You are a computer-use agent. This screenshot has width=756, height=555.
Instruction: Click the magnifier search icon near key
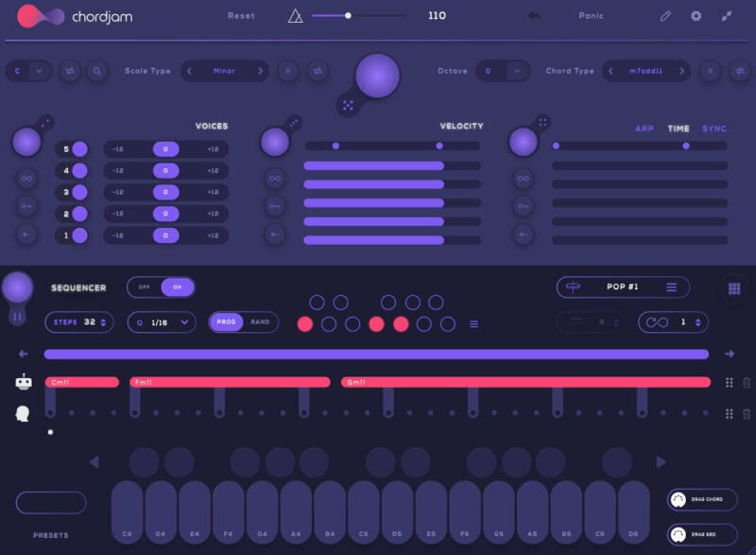(x=97, y=71)
